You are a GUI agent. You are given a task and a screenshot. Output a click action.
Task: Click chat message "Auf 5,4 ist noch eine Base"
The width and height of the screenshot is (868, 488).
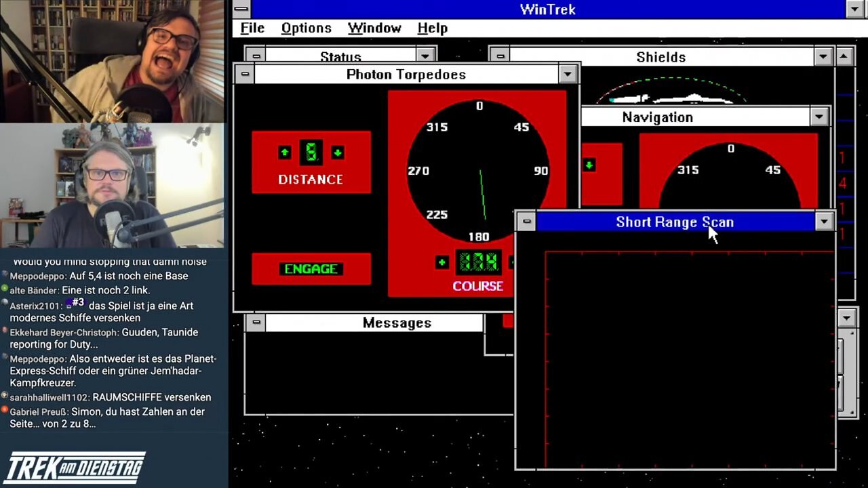pyautogui.click(x=128, y=276)
